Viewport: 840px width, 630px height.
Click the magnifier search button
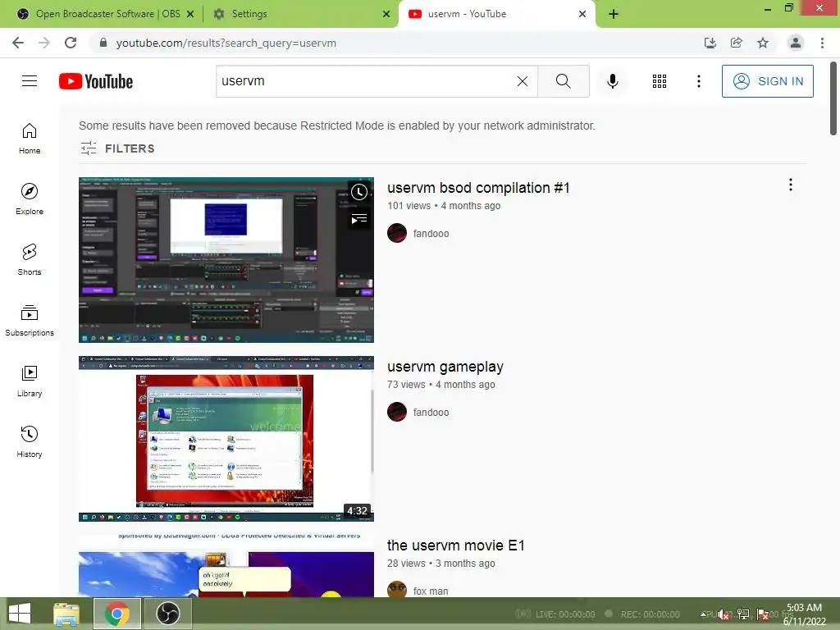point(563,81)
